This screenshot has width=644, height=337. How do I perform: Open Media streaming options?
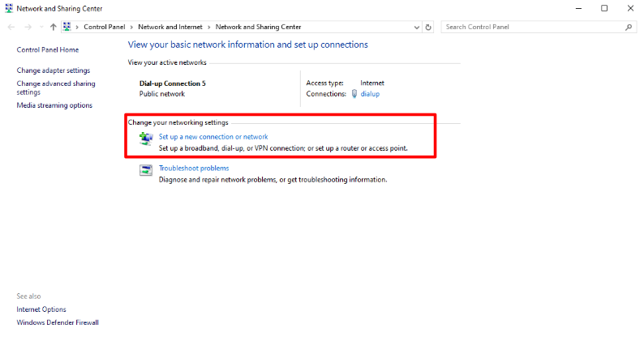(x=54, y=105)
